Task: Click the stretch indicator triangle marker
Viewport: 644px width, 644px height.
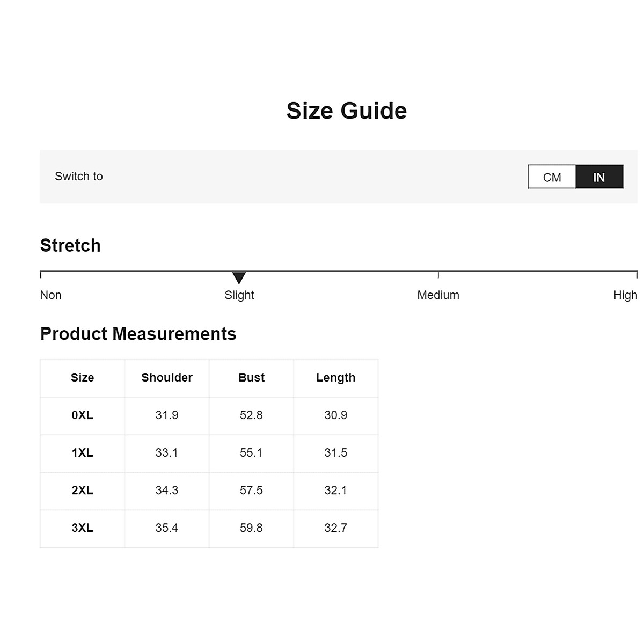Action: click(239, 277)
